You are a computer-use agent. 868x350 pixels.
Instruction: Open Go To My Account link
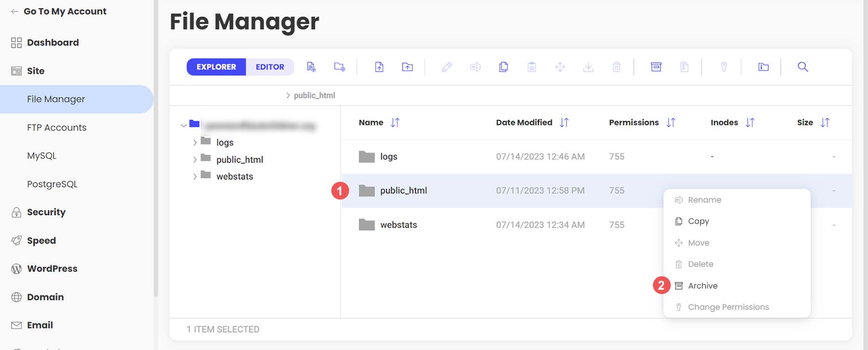coord(58,11)
